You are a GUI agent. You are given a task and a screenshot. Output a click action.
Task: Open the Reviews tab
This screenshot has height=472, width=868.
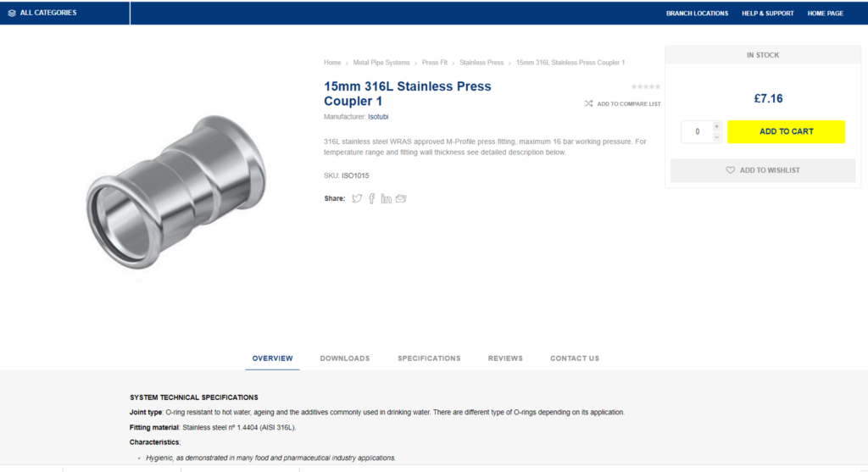[x=505, y=358]
